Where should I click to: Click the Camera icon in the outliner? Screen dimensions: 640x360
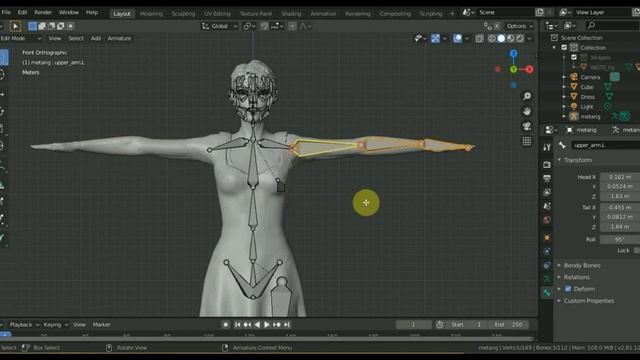(x=574, y=77)
